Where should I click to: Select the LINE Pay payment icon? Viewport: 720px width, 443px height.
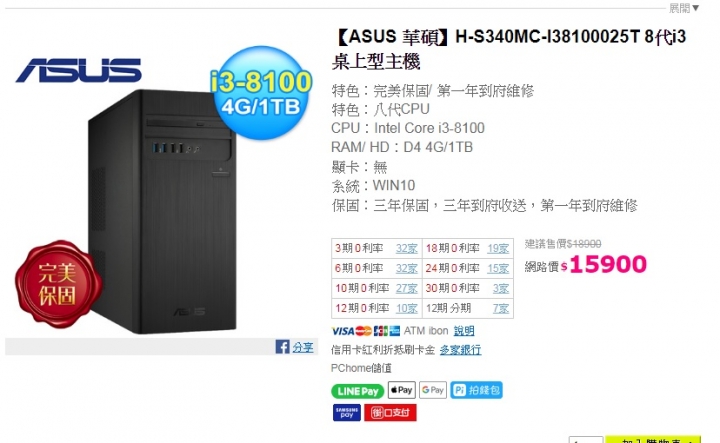click(x=357, y=391)
